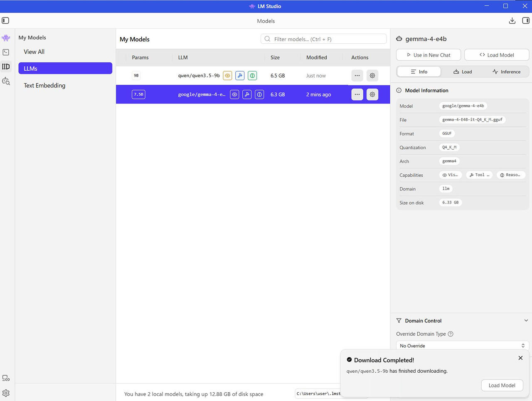Image resolution: width=532 pixels, height=401 pixels.
Task: Open the Downloads icon in top bar
Action: [512, 21]
